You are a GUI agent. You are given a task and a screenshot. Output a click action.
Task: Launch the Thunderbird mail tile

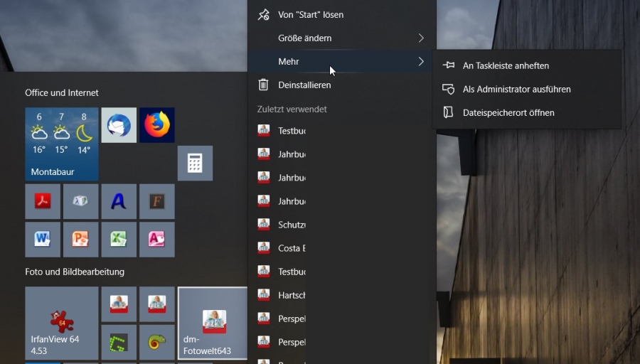point(119,125)
